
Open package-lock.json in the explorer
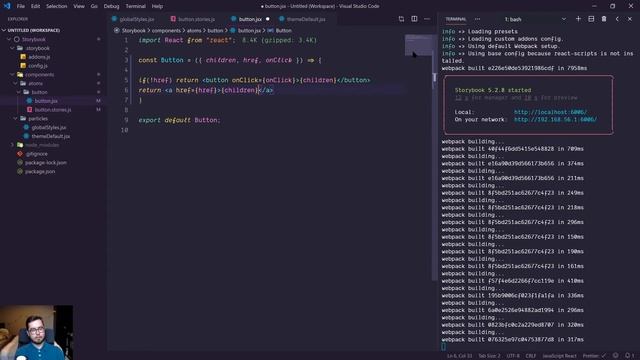tap(46, 162)
